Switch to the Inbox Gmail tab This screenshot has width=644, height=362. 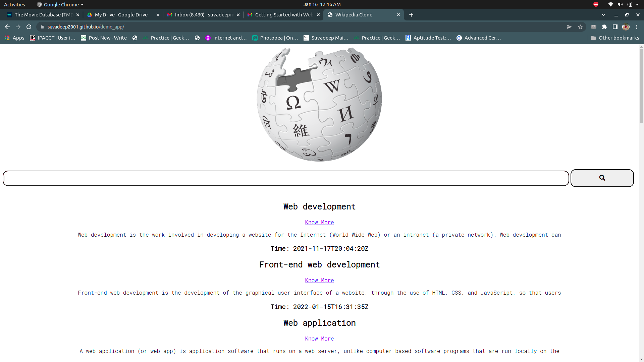(201, 15)
